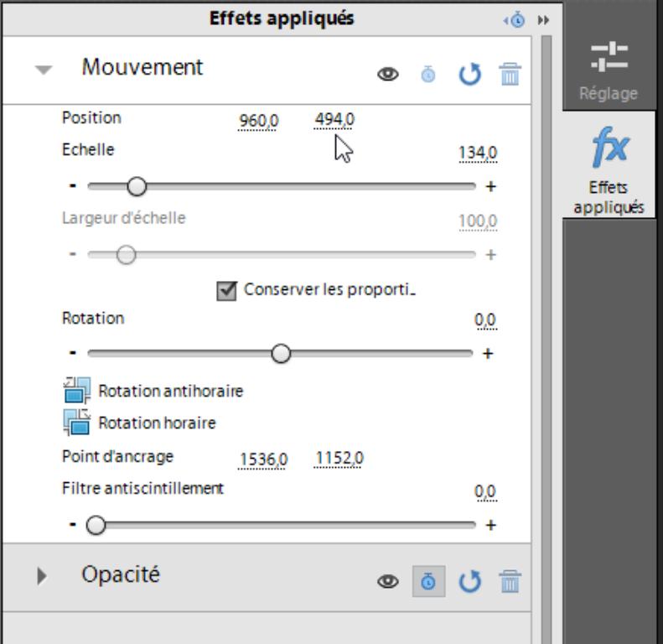The height and width of the screenshot is (644, 663).
Task: Toggle animation stopwatch for Mouvement
Action: 428,75
